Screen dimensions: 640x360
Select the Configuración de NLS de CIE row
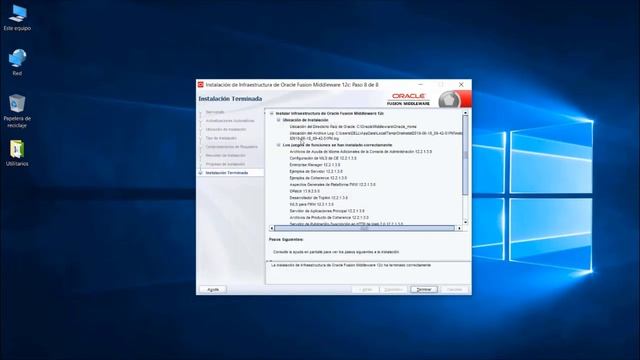[x=323, y=158]
